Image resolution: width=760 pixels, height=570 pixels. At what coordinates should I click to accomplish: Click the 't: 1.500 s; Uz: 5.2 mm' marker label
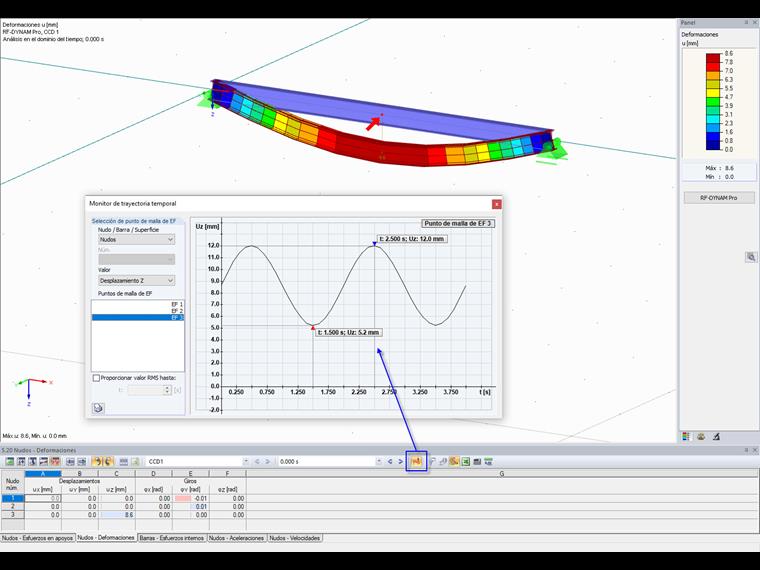(x=348, y=332)
